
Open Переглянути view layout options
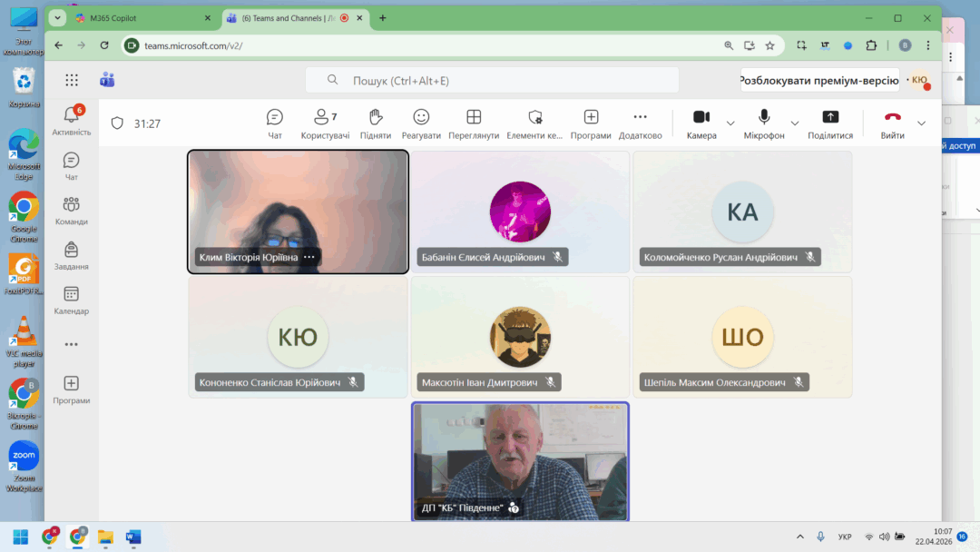[474, 123]
